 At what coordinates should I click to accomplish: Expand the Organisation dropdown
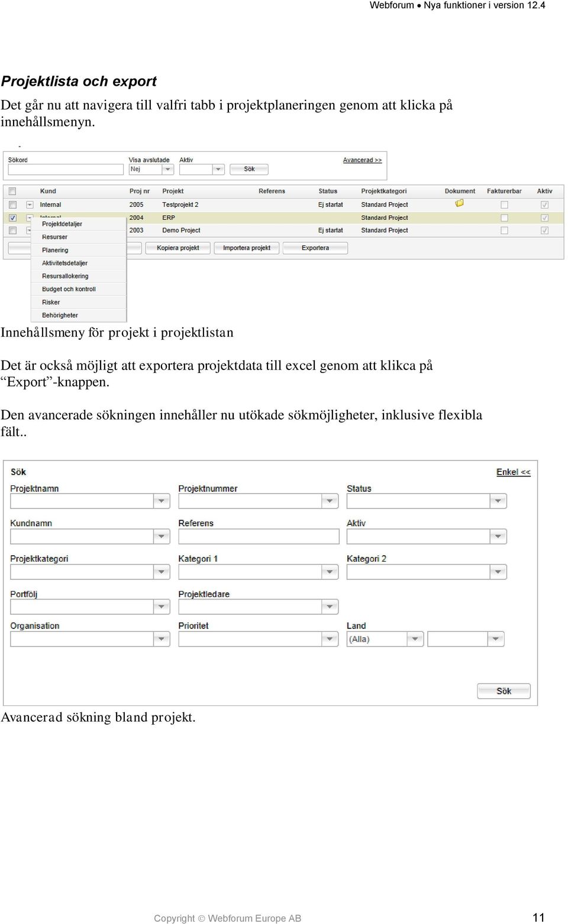click(162, 639)
